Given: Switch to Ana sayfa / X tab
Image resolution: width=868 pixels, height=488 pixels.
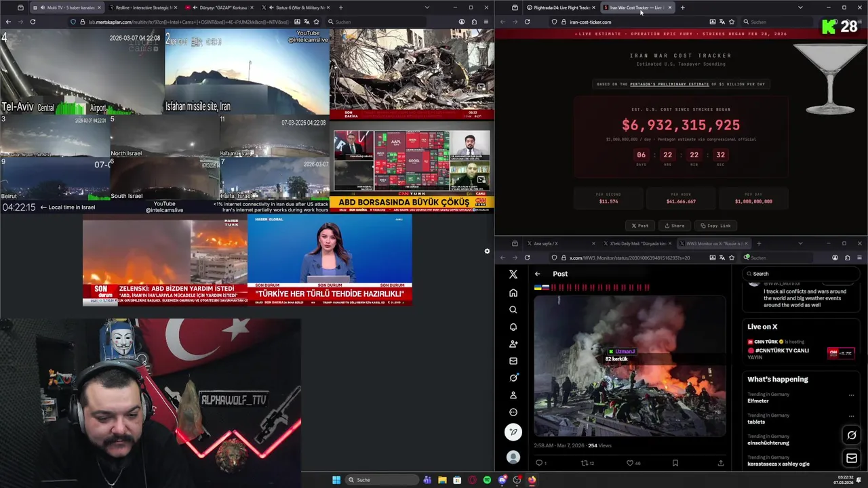Looking at the screenshot, I should [559, 243].
